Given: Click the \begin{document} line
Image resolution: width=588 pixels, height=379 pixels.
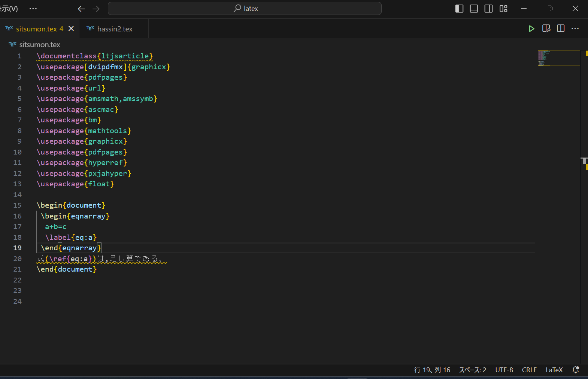Looking at the screenshot, I should pos(71,205).
